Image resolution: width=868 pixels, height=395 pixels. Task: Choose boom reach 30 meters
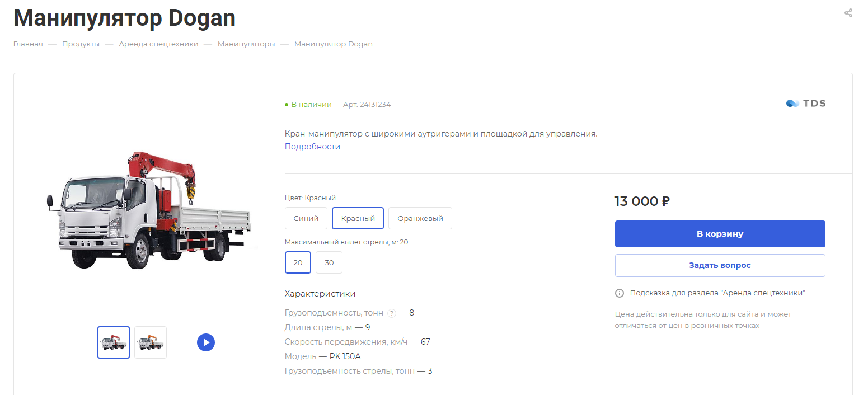click(x=329, y=262)
